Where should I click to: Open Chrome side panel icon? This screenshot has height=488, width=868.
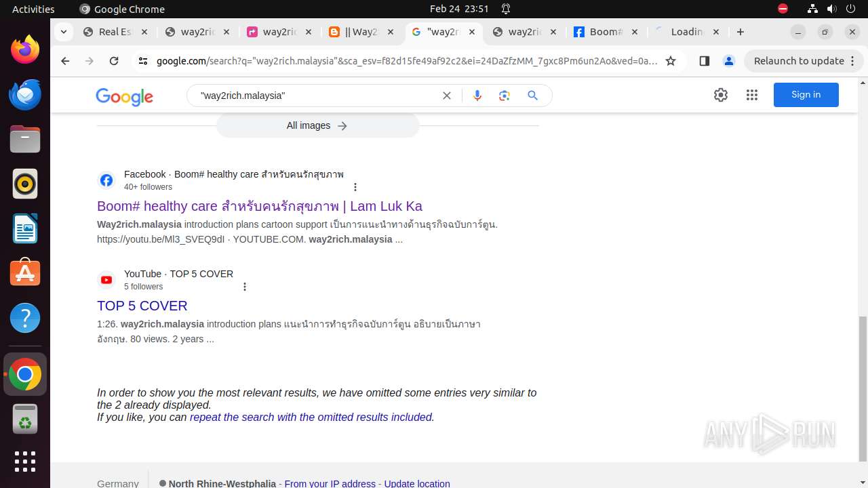704,61
